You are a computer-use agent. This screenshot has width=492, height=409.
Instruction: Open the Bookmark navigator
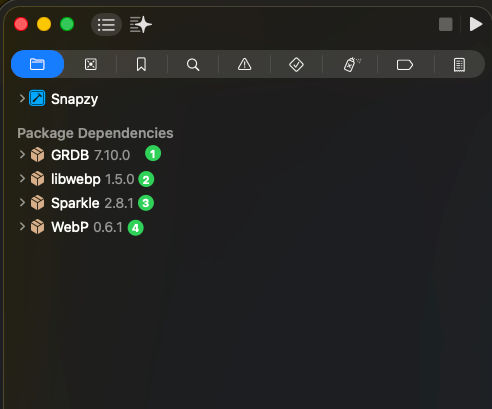141,64
